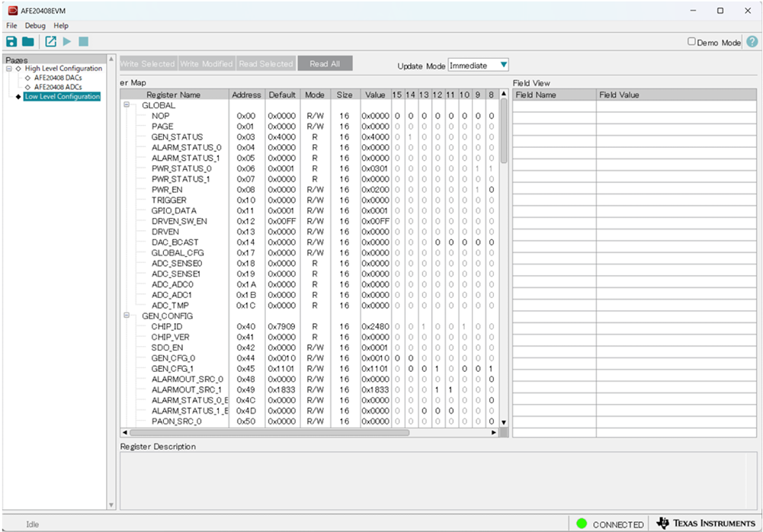Toggle bit 8 of GEN_CFG_1 register
763x532 pixels.
pos(492,369)
